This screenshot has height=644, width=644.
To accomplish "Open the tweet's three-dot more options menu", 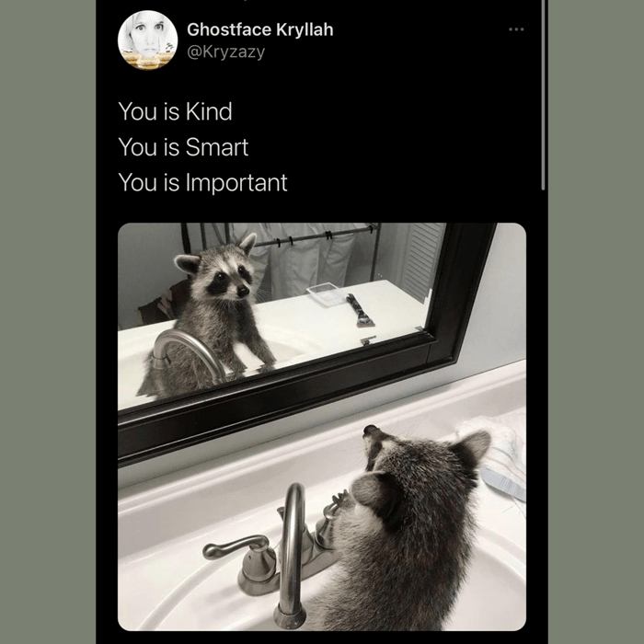I will pos(516,29).
